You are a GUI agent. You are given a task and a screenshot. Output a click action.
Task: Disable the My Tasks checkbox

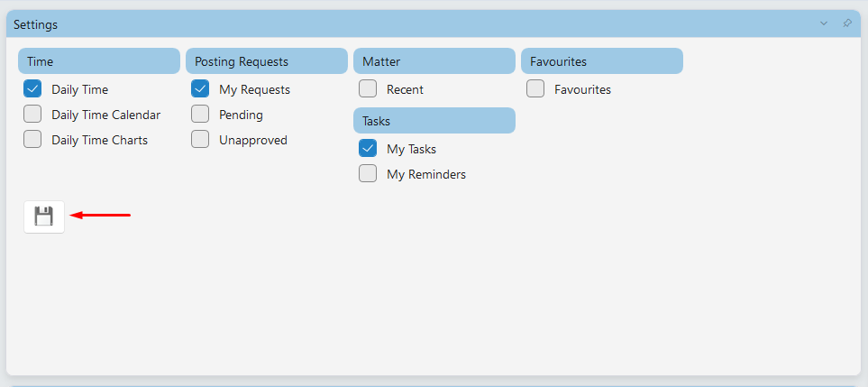pos(368,148)
